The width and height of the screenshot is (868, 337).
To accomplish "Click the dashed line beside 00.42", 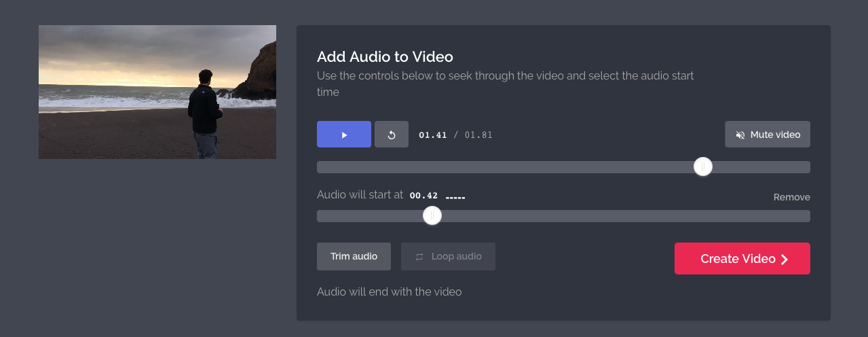I will pyautogui.click(x=455, y=198).
